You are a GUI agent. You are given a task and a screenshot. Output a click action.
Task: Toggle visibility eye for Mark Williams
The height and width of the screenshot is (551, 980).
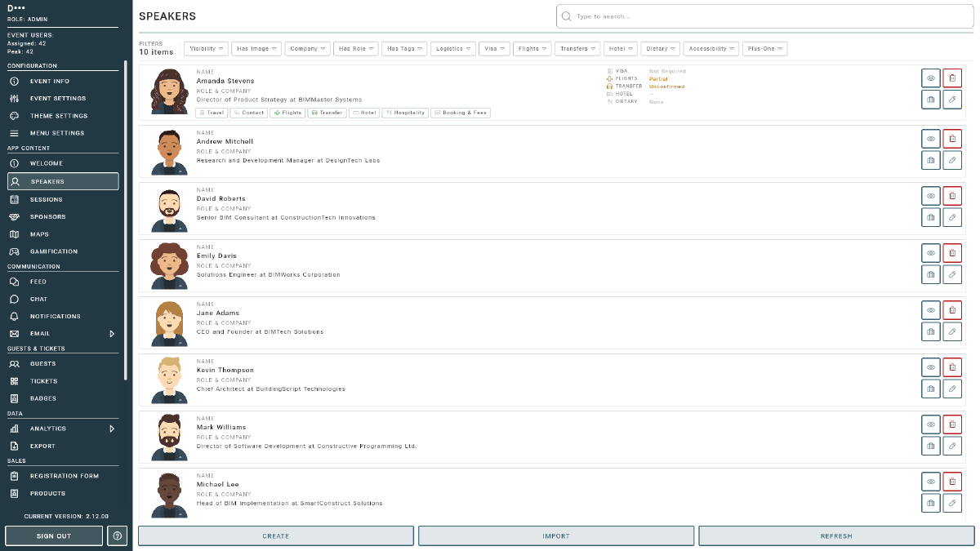pos(931,424)
